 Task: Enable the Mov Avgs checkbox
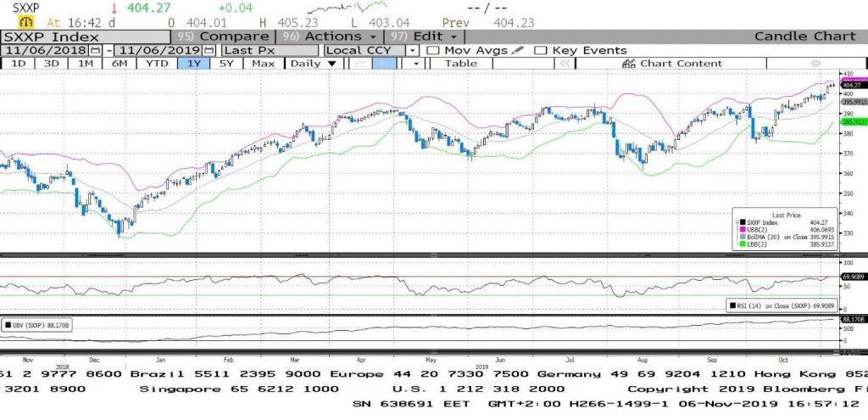434,50
